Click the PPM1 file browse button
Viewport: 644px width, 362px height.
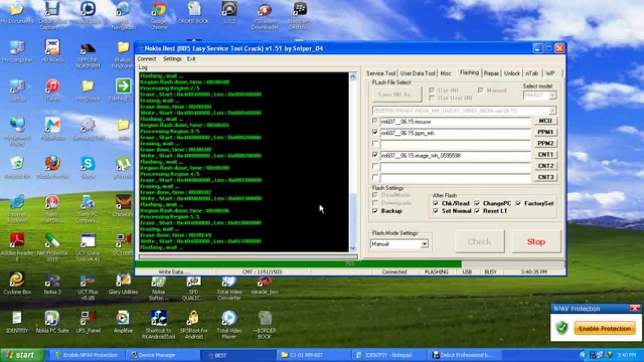[x=545, y=132]
